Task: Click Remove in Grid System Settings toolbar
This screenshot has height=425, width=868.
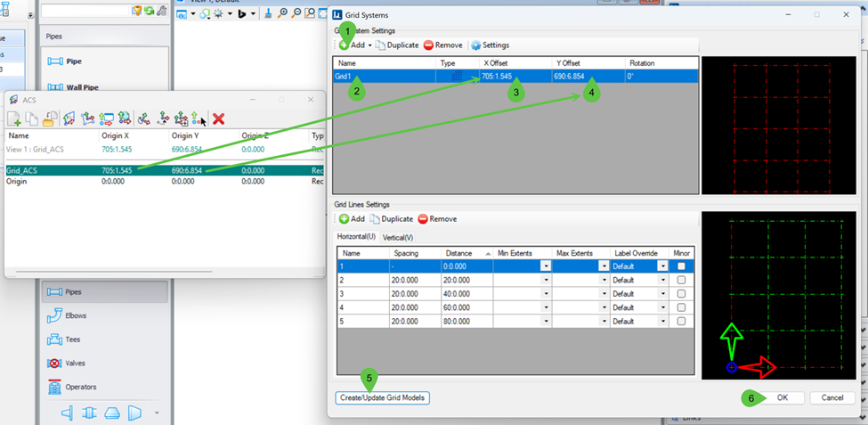Action: [x=442, y=45]
